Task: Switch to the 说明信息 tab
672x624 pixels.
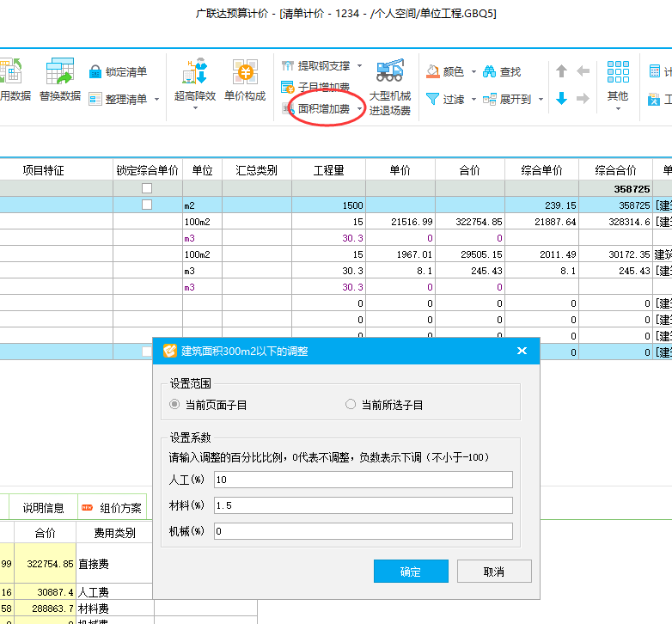Action: pos(43,507)
